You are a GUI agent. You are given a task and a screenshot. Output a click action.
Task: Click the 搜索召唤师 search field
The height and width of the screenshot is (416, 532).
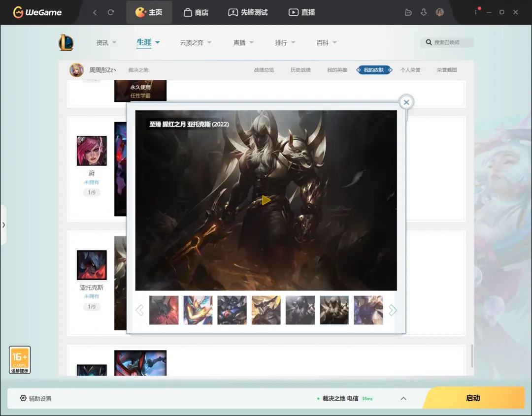point(447,42)
